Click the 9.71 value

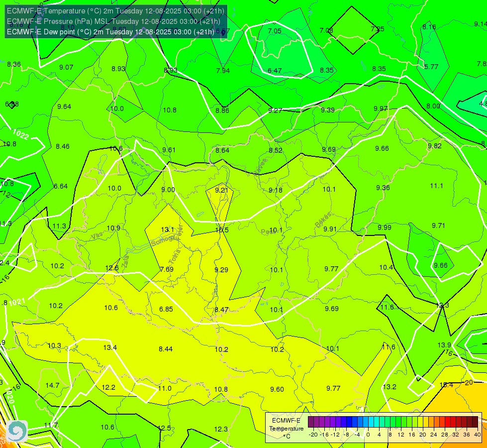click(438, 225)
